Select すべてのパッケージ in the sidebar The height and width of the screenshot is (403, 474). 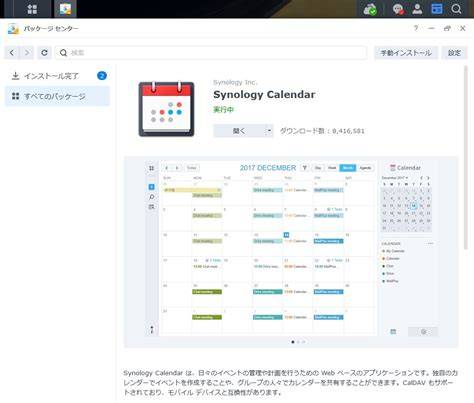(57, 96)
